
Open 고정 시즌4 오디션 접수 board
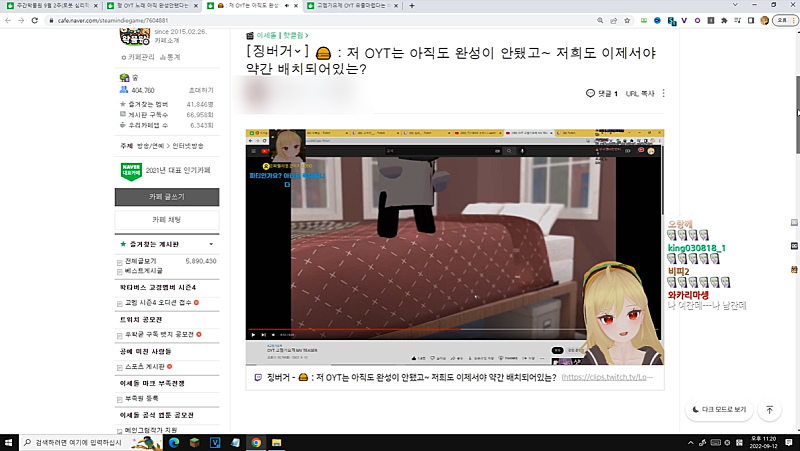tap(158, 303)
